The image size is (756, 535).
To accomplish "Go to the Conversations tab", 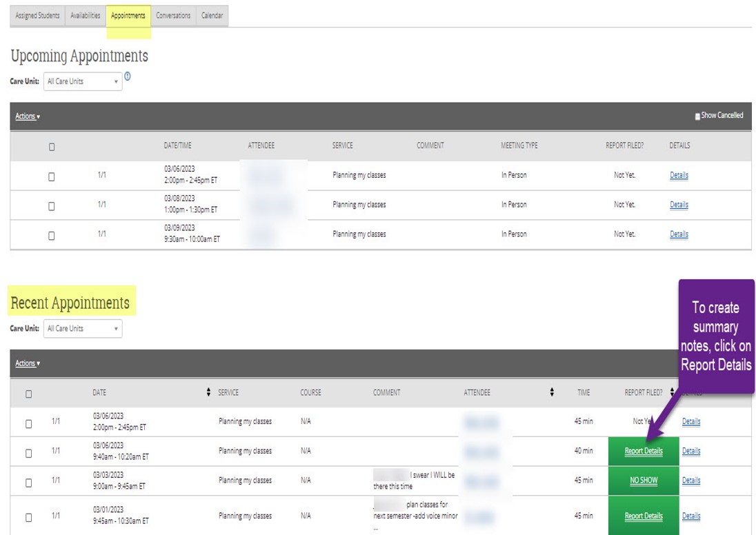I will tap(173, 16).
